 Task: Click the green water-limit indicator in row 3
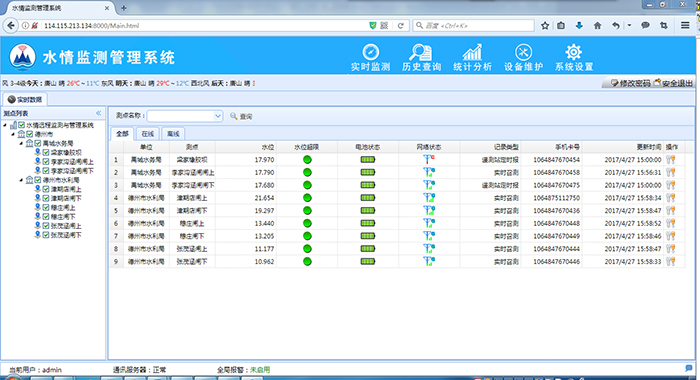[x=307, y=185]
